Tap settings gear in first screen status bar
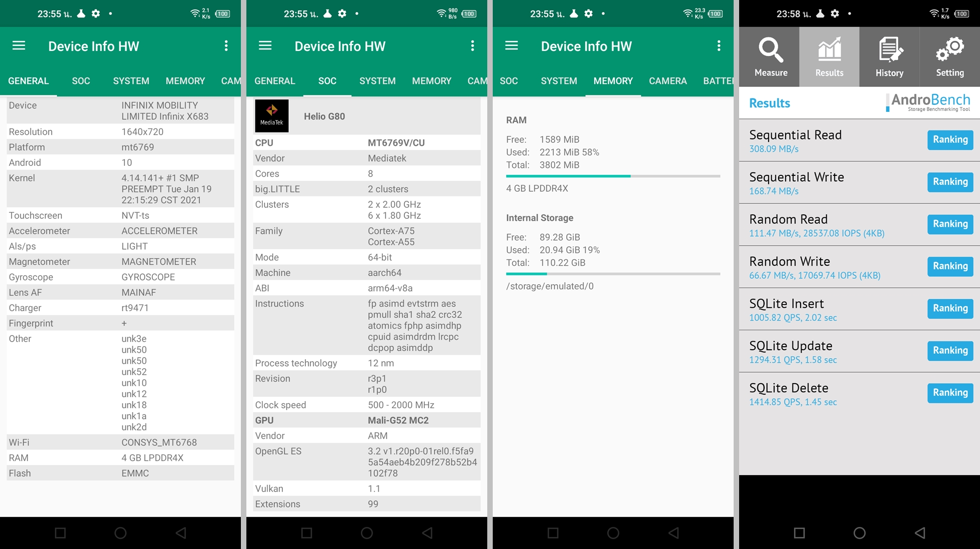This screenshot has height=549, width=980. click(96, 13)
